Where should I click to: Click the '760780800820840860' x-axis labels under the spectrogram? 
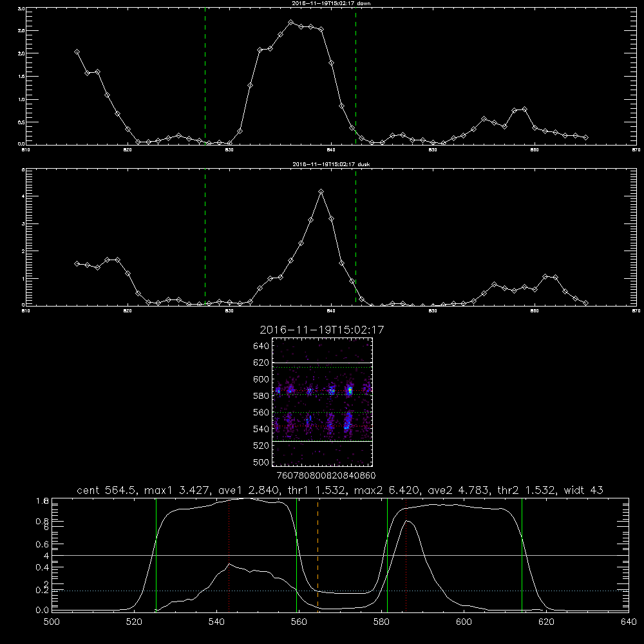327,476
